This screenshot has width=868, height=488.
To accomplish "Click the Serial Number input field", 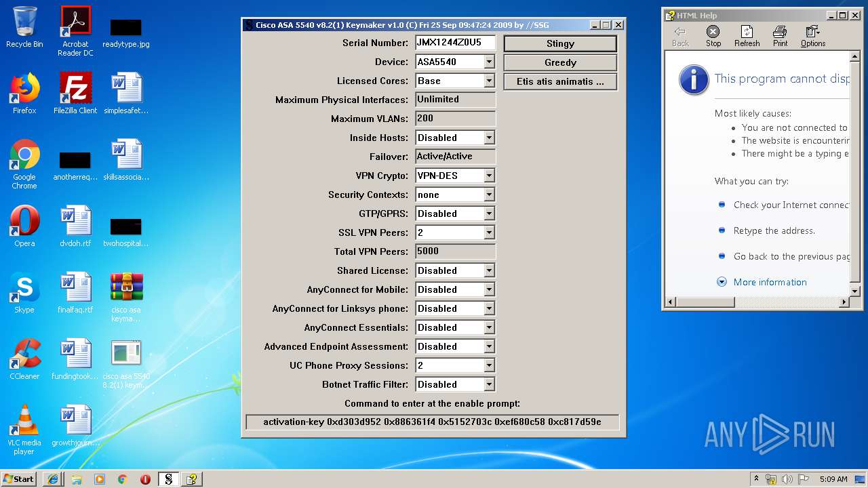I will (x=455, y=43).
